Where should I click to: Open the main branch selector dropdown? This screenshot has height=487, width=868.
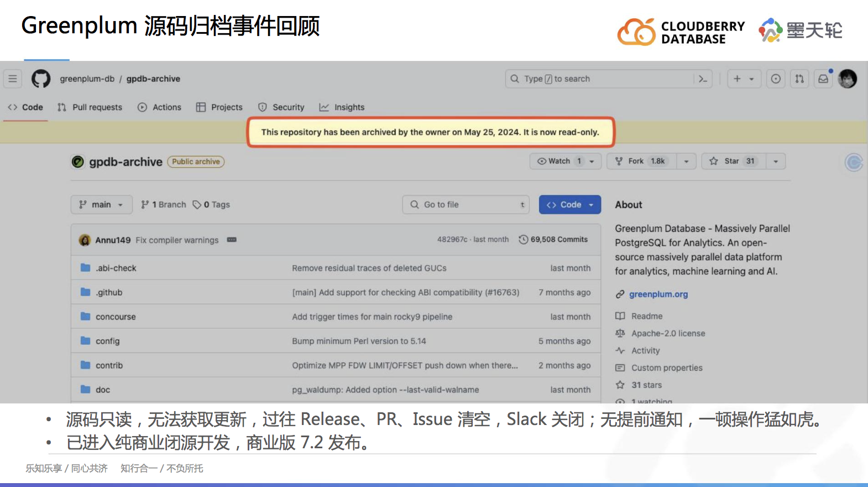click(102, 205)
